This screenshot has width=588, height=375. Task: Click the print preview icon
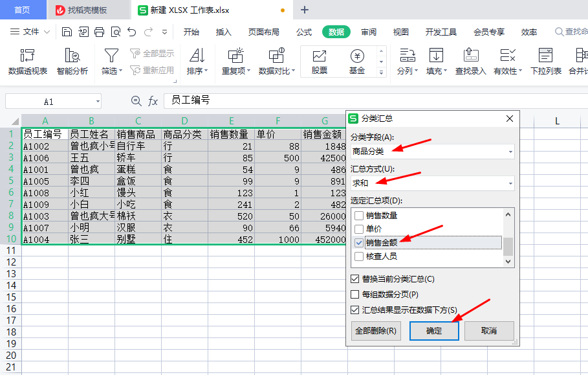tap(116, 32)
